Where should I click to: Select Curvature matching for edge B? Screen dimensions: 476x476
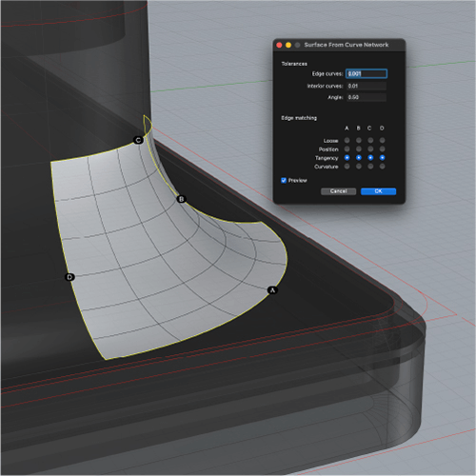pos(359,167)
